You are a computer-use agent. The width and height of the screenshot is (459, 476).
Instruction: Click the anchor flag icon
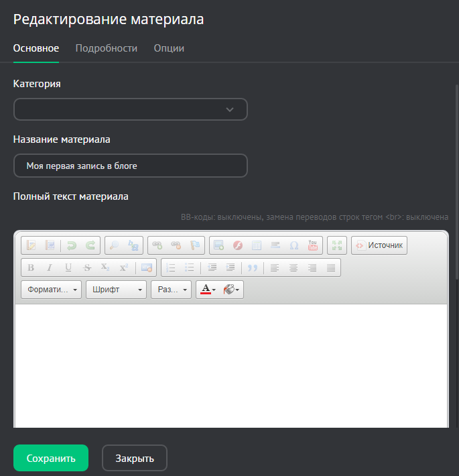pos(195,245)
